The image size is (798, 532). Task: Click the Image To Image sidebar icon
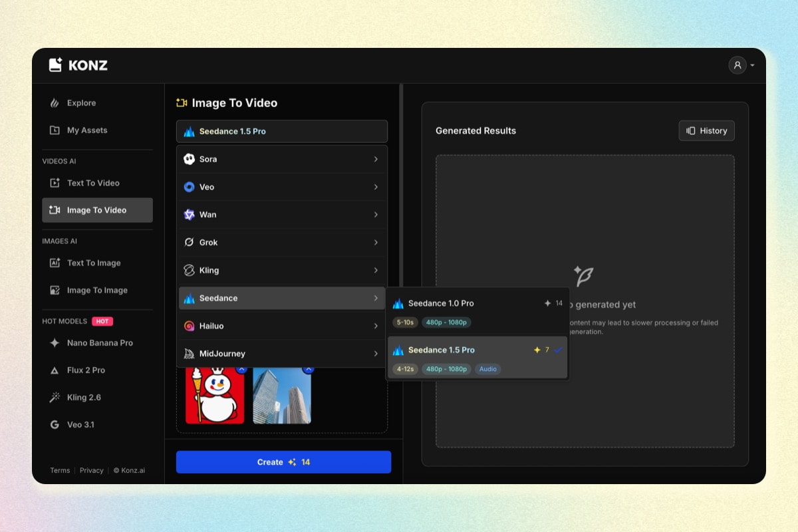(55, 290)
